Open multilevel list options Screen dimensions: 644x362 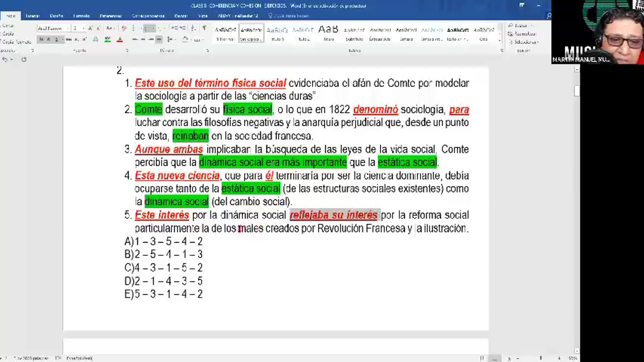pos(159,28)
